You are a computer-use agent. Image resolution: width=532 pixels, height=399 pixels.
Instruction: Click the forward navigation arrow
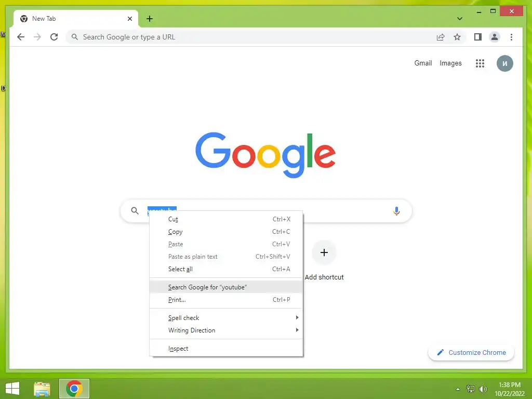click(x=37, y=37)
